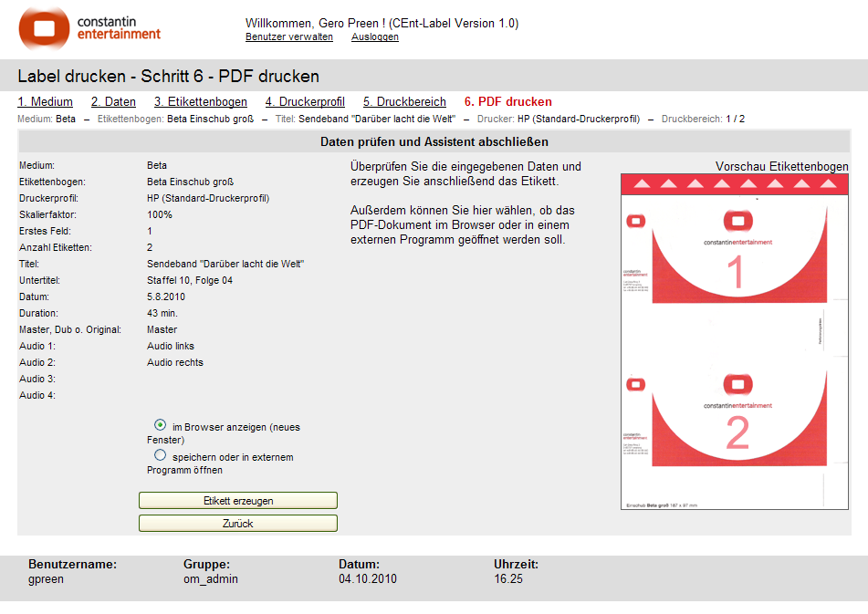Click the Constantin Entertainment logo in header
The height and width of the screenshot is (614, 868).
pyautogui.click(x=89, y=28)
